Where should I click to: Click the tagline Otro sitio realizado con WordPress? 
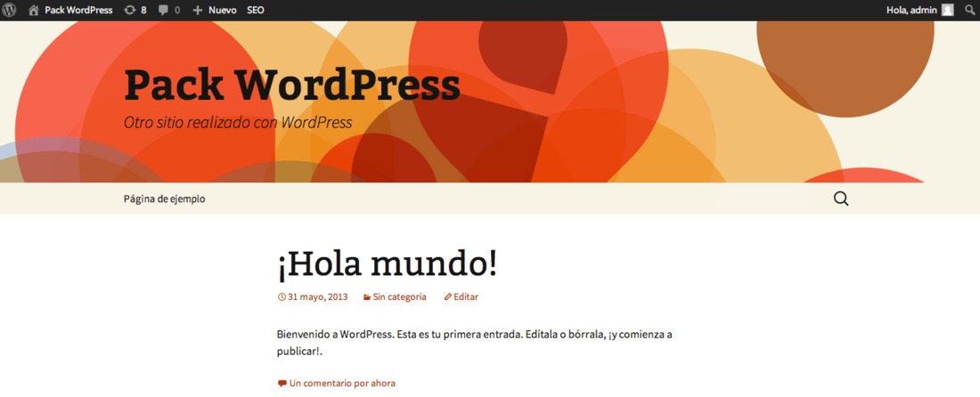(x=238, y=122)
